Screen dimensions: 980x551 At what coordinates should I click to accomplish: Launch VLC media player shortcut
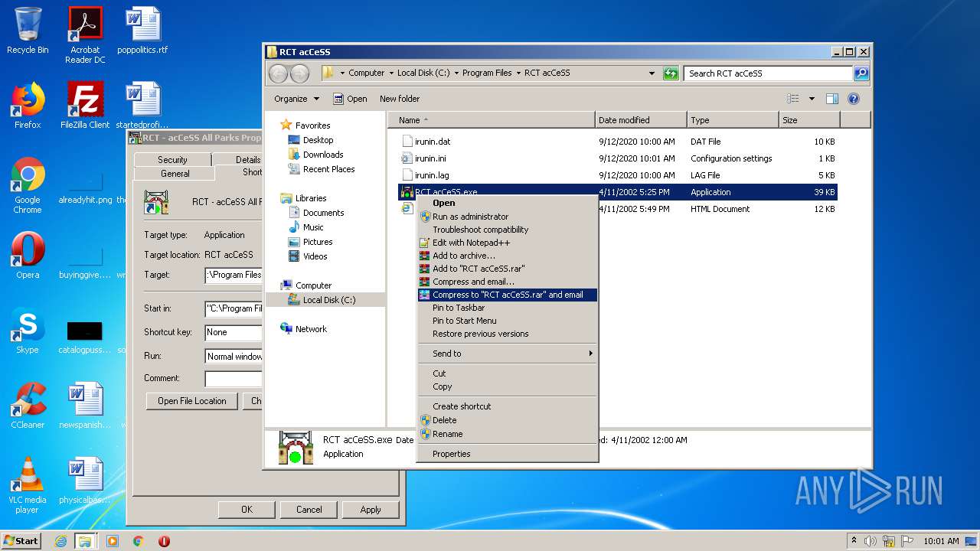(x=28, y=485)
